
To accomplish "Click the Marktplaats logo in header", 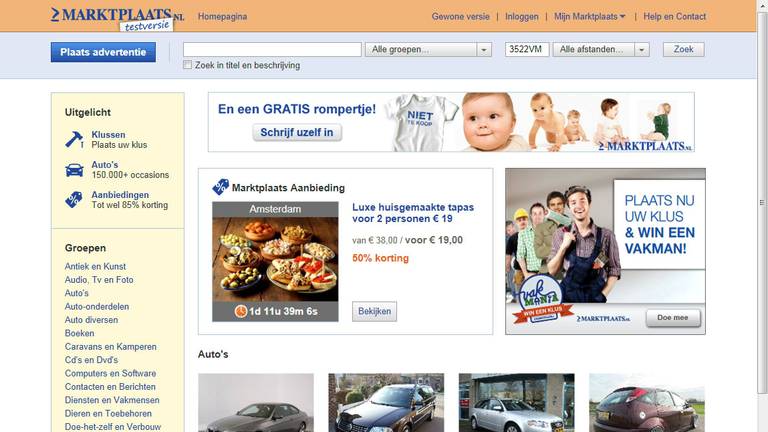I will point(117,17).
